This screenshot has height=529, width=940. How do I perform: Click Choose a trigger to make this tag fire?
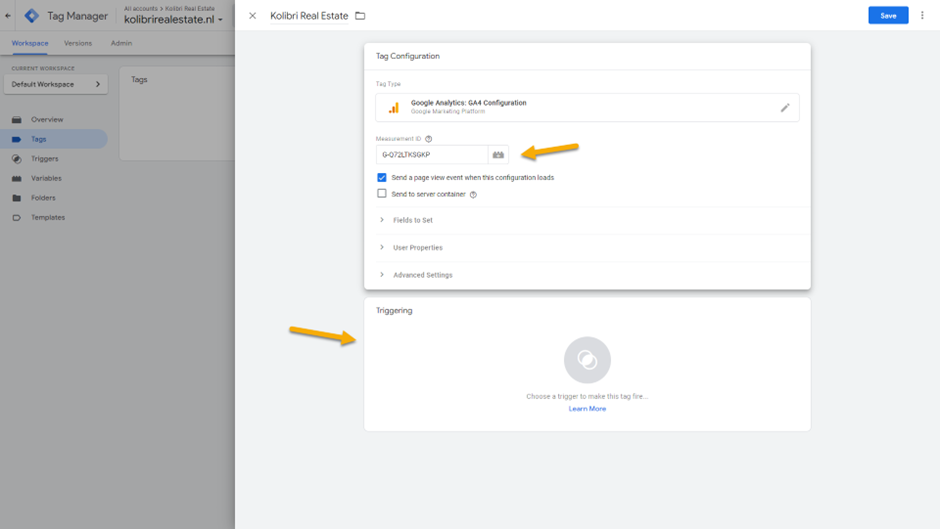pos(587,396)
